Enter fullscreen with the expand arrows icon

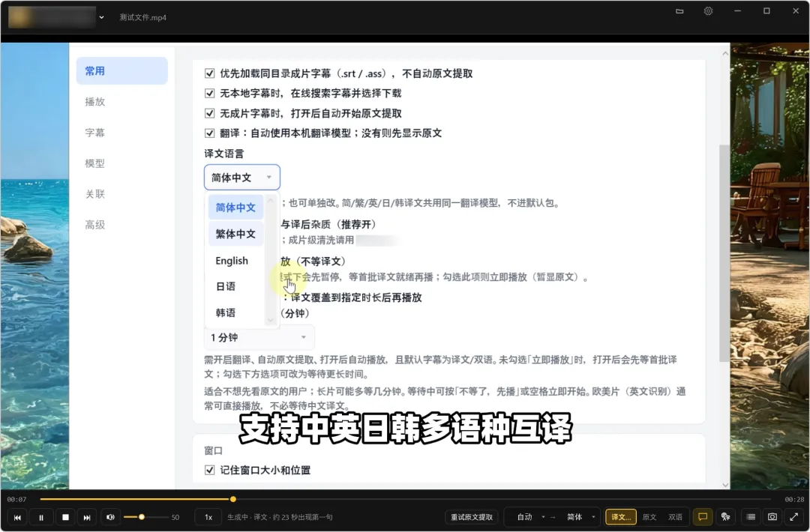pyautogui.click(x=794, y=516)
